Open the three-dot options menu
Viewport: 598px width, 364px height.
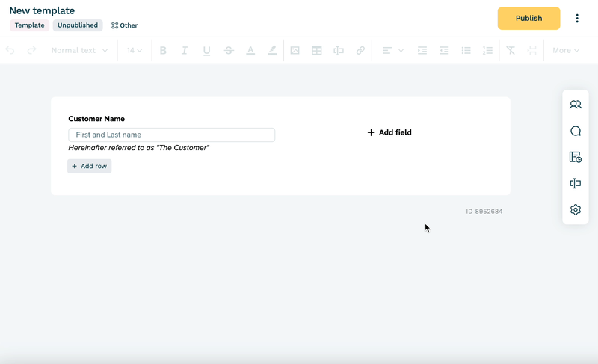pos(577,18)
